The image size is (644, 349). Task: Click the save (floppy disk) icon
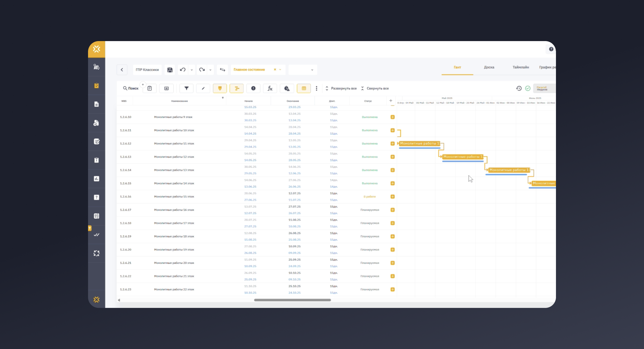tap(170, 70)
